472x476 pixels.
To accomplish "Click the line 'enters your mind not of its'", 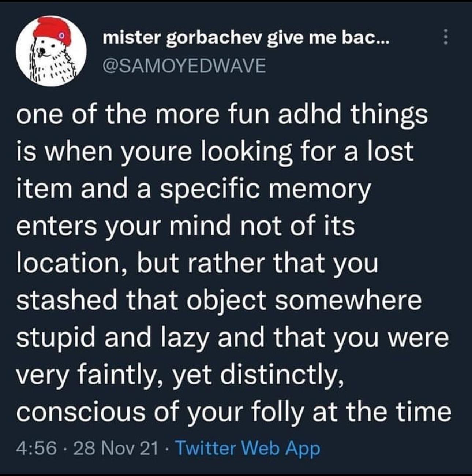I will click(186, 226).
